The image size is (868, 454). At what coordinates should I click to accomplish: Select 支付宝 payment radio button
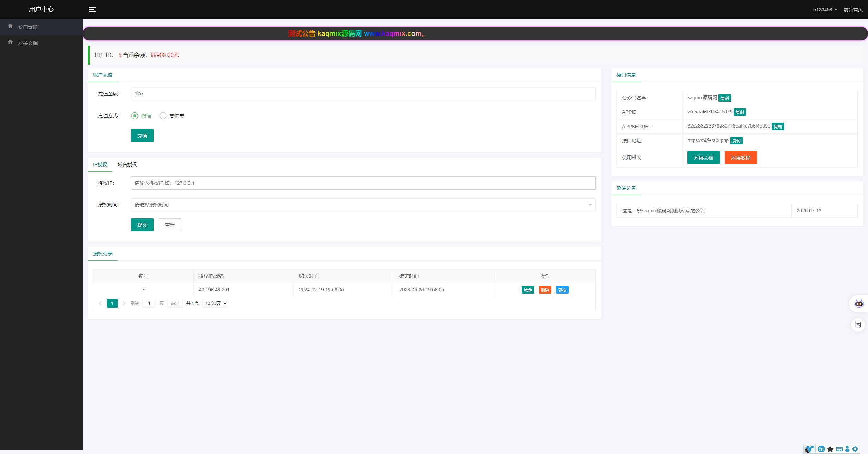(163, 116)
